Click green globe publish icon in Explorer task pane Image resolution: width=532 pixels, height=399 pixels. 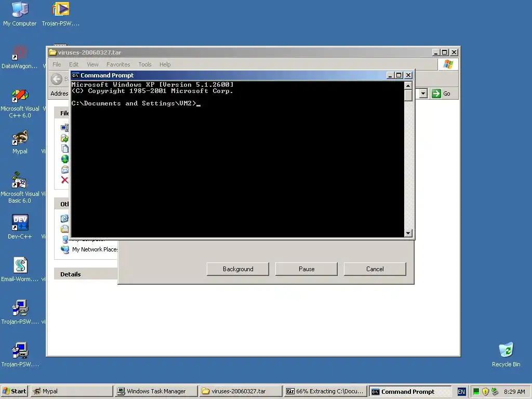pos(64,159)
